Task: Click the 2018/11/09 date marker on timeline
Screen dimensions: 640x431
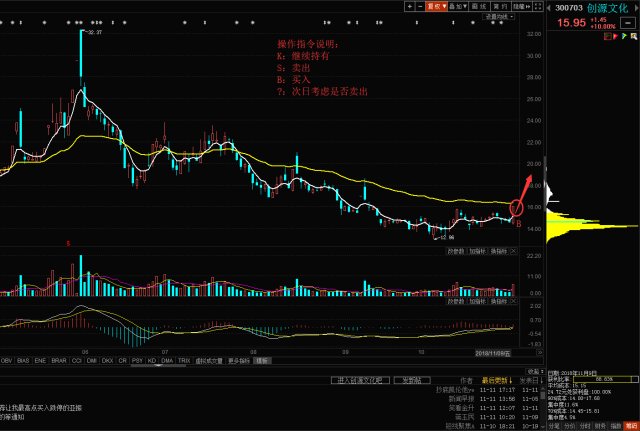Action: coord(492,352)
